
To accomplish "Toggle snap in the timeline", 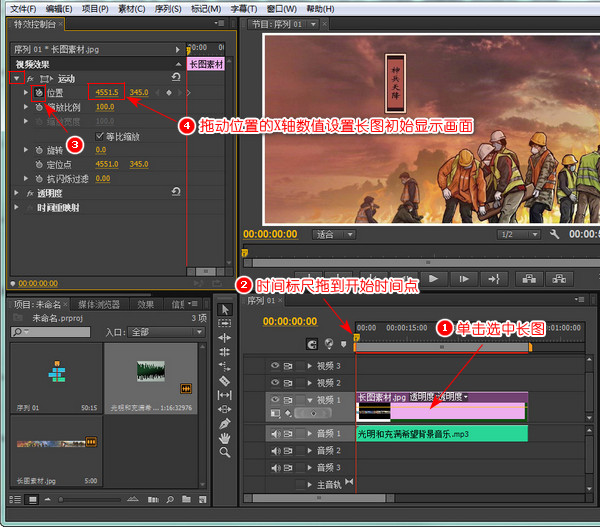I will pyautogui.click(x=312, y=344).
